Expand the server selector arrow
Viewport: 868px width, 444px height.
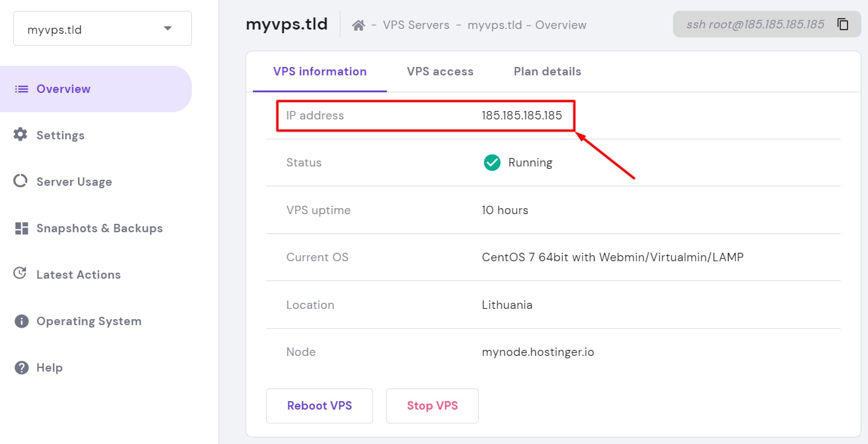tap(168, 29)
